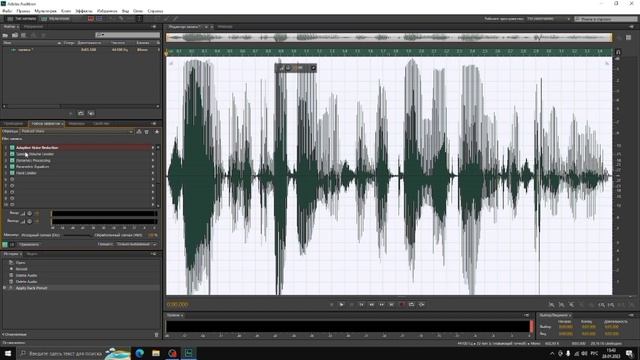Open the effects rack Presets dropdown
The image size is (640, 360).
pos(77,131)
